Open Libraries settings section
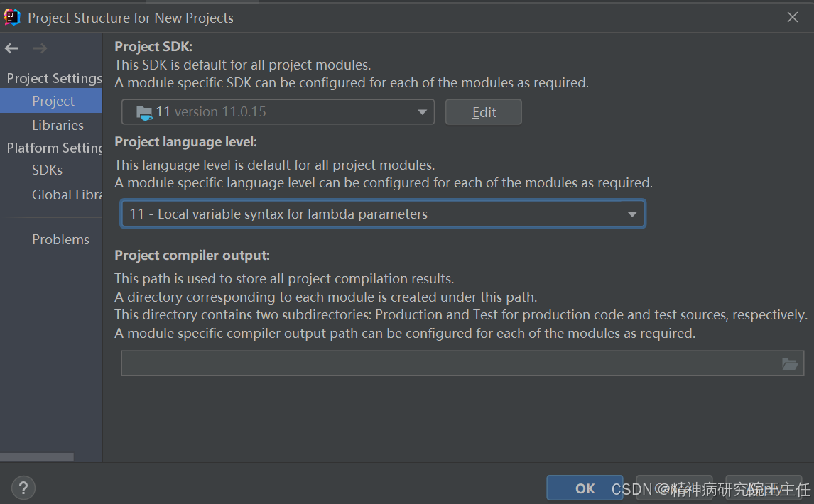The image size is (814, 504). click(58, 125)
